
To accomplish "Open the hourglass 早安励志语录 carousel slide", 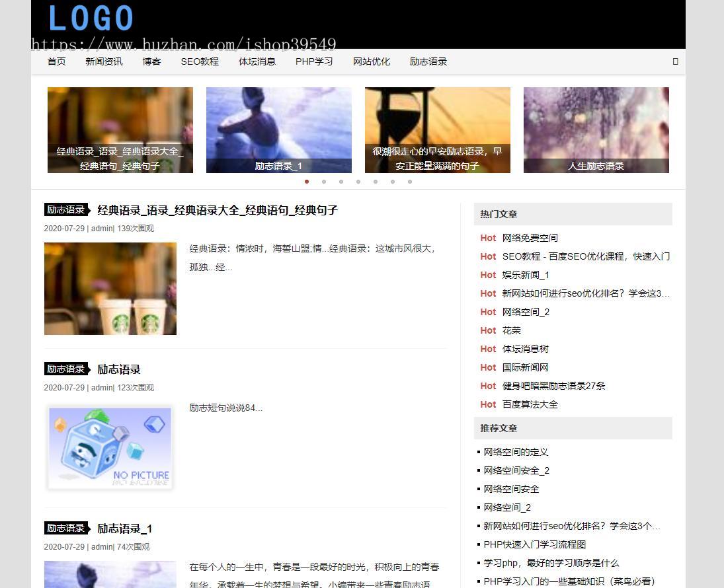I will coord(438,130).
